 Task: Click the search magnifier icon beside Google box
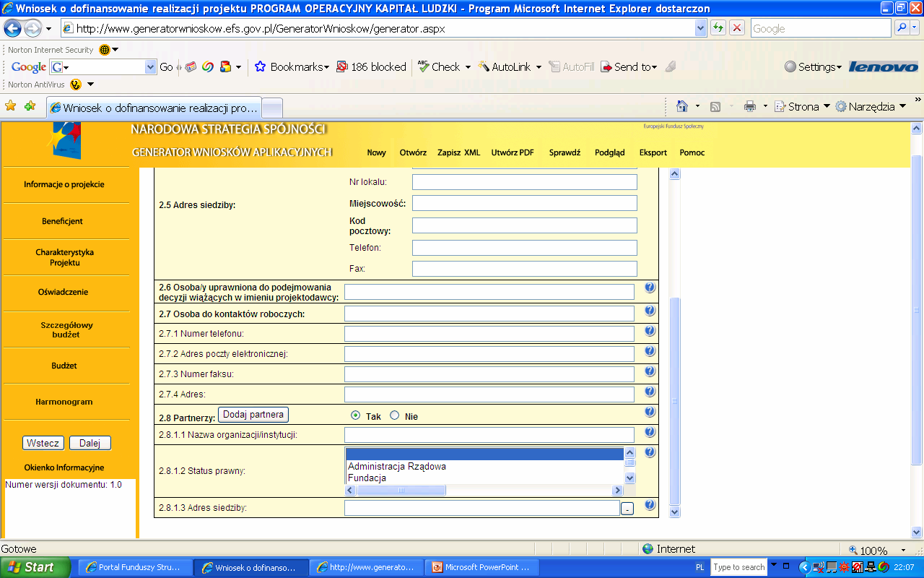point(902,28)
